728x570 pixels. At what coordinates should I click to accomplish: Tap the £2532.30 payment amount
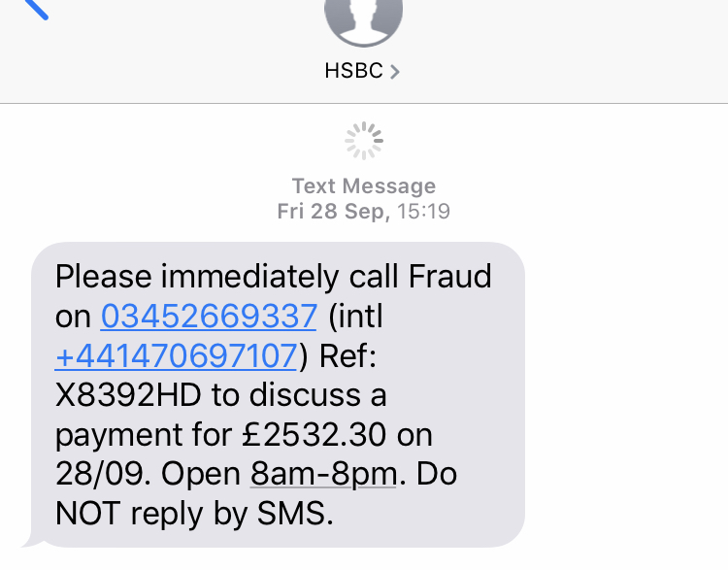point(314,435)
